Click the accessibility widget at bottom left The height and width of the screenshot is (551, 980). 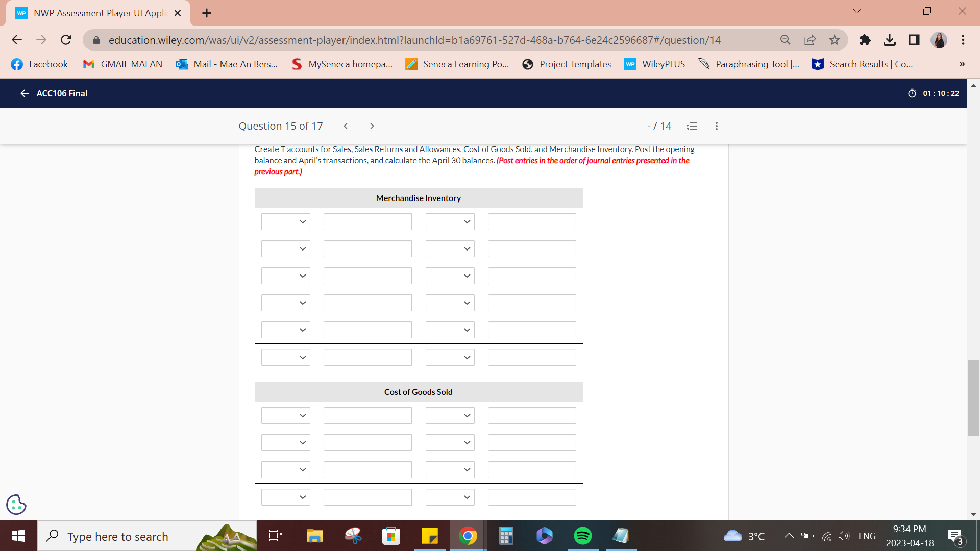click(x=16, y=504)
